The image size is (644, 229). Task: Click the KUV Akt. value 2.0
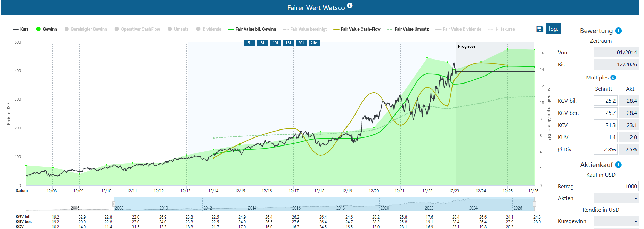click(x=629, y=137)
